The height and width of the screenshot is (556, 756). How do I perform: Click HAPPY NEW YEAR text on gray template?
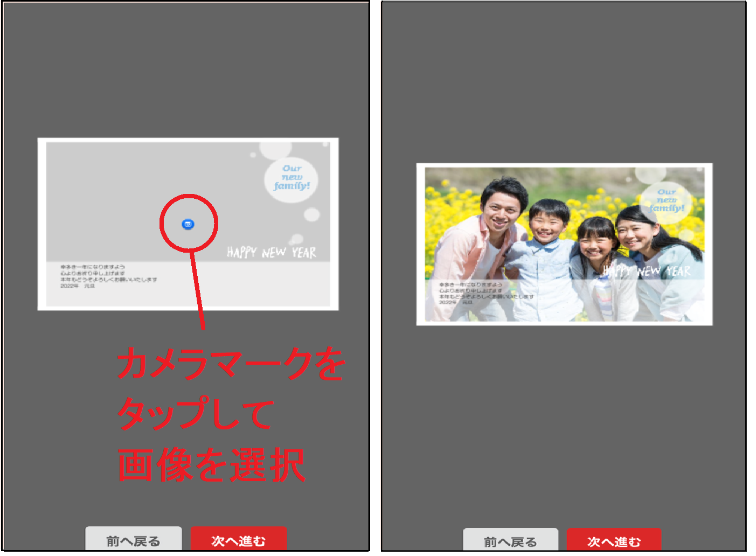271,252
